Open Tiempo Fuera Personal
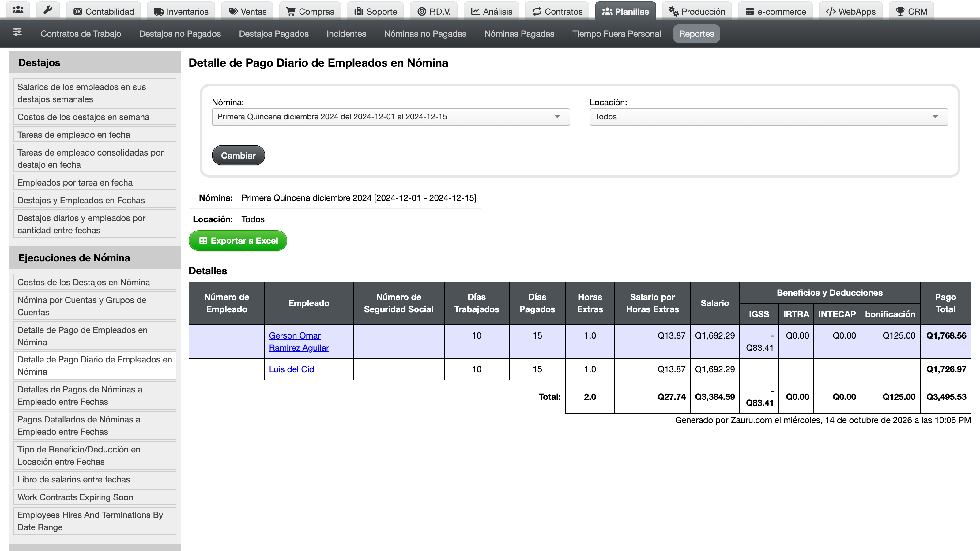 pyautogui.click(x=616, y=34)
